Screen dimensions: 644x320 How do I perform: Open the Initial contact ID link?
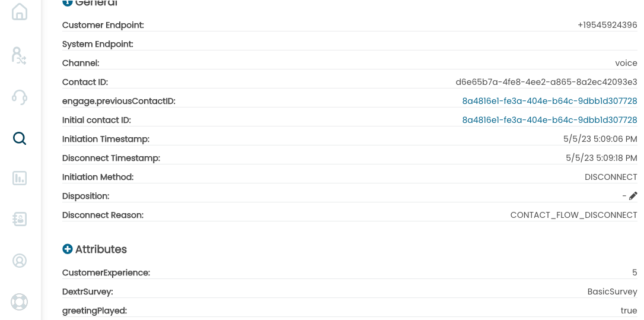click(550, 120)
